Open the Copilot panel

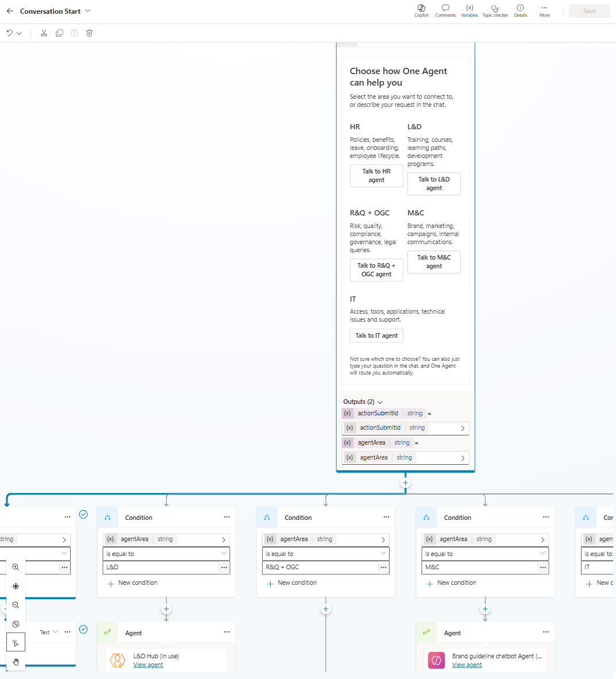click(421, 10)
